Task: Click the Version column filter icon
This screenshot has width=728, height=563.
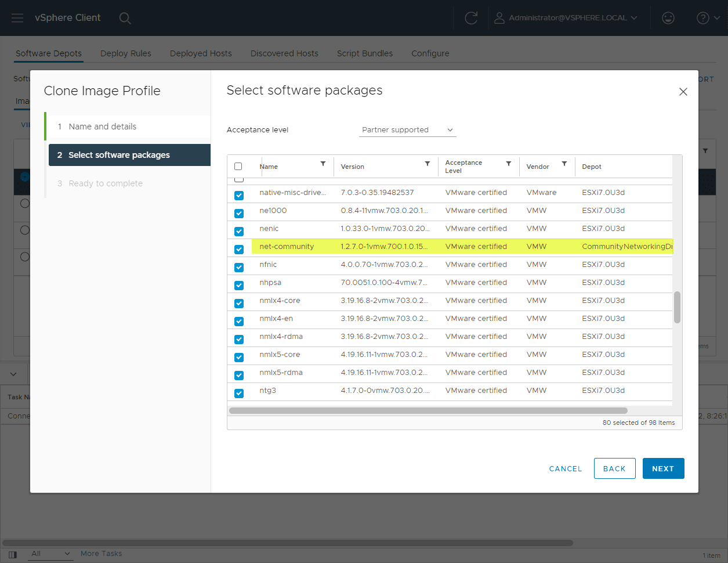Action: (428, 164)
